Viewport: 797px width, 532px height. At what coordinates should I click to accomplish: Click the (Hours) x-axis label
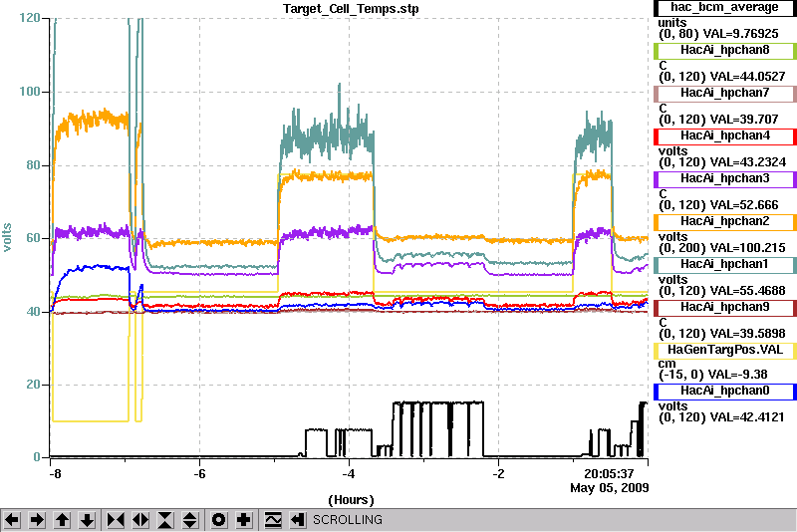[352, 500]
